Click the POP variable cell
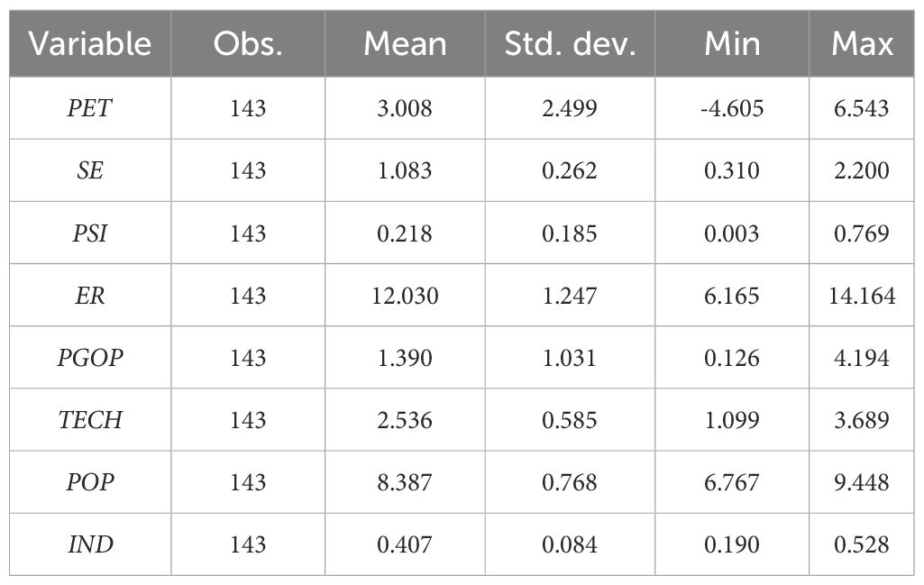 click(x=90, y=482)
